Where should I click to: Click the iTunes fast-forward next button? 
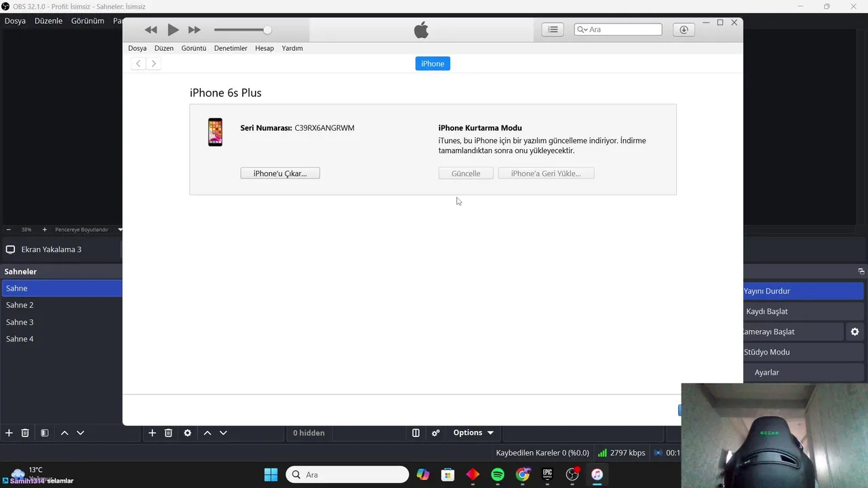(195, 30)
